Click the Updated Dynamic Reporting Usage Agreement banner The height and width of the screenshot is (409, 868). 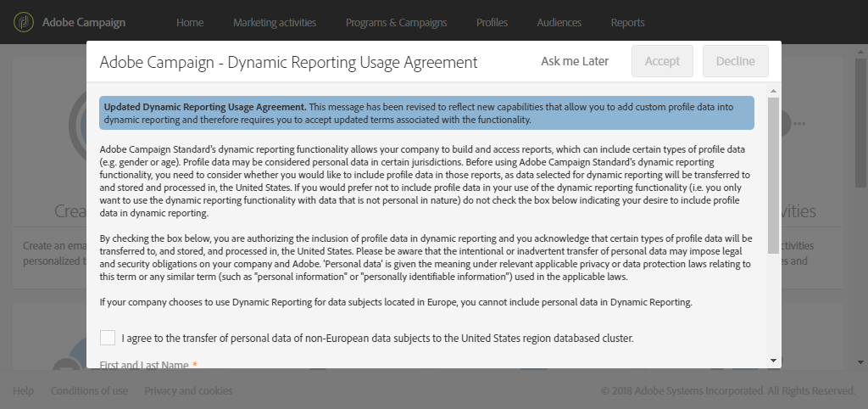[x=426, y=113]
